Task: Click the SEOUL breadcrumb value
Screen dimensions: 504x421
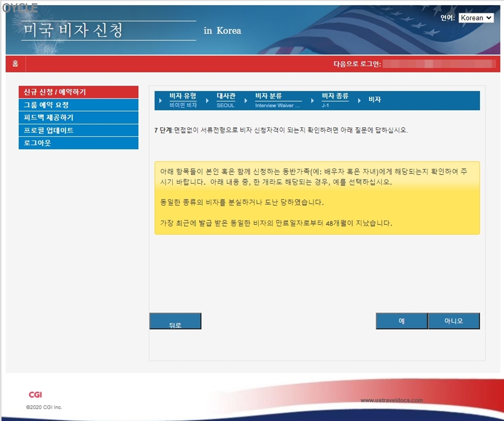Action: coord(226,105)
